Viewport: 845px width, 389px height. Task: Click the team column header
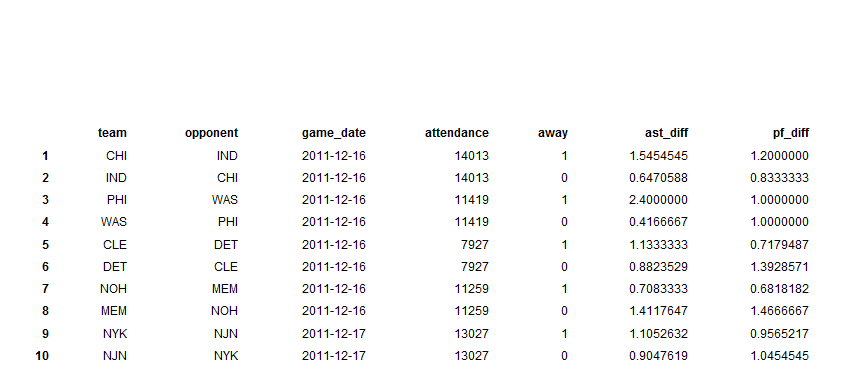click(112, 133)
